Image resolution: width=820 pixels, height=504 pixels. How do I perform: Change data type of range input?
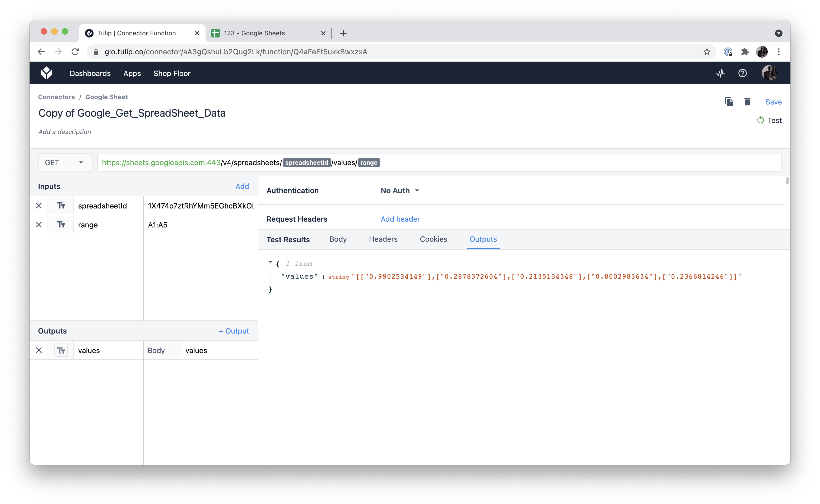pos(61,225)
